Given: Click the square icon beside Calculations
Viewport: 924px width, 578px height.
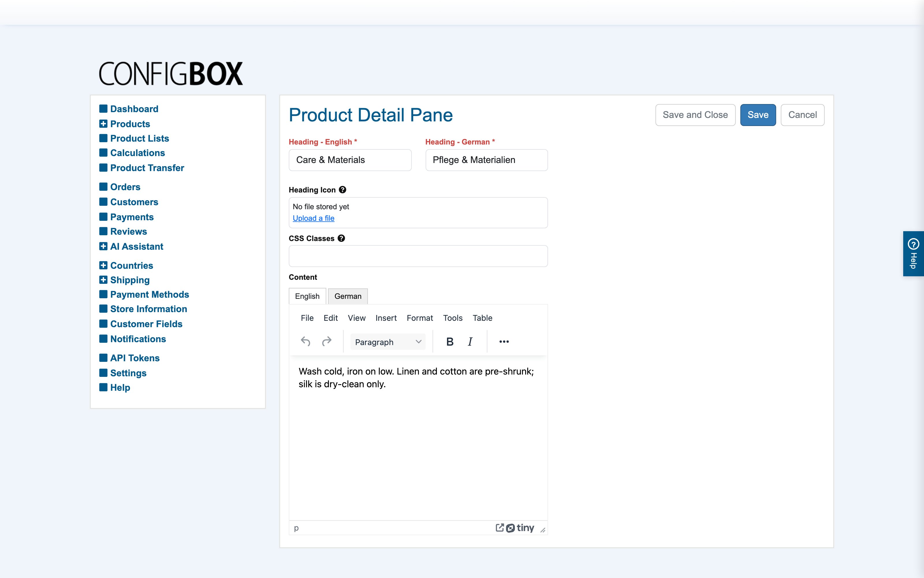Looking at the screenshot, I should (x=103, y=153).
